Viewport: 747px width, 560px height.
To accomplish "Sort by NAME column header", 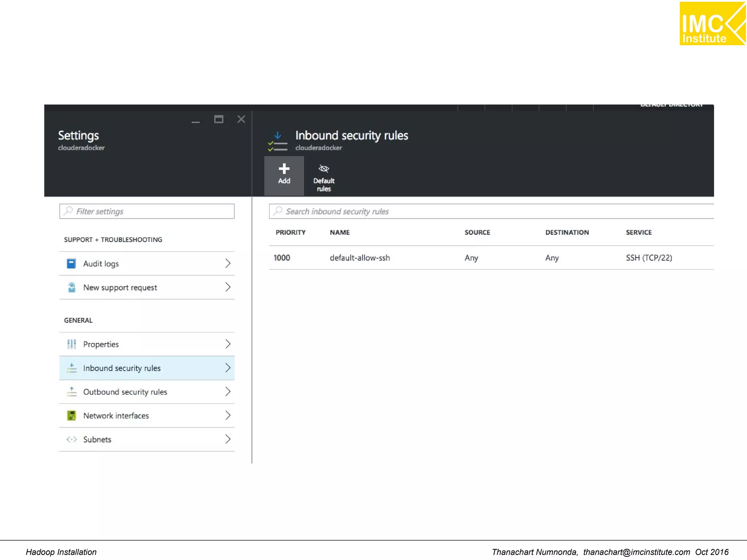I will pos(340,232).
